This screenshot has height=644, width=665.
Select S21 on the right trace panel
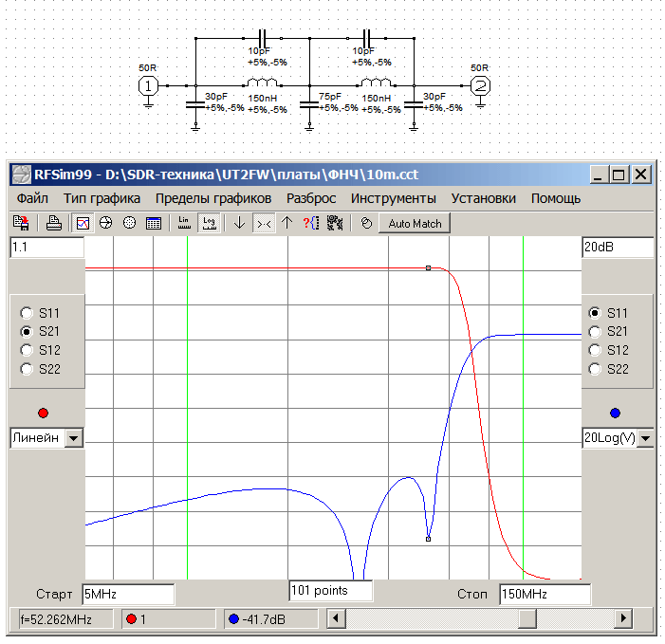(x=595, y=332)
